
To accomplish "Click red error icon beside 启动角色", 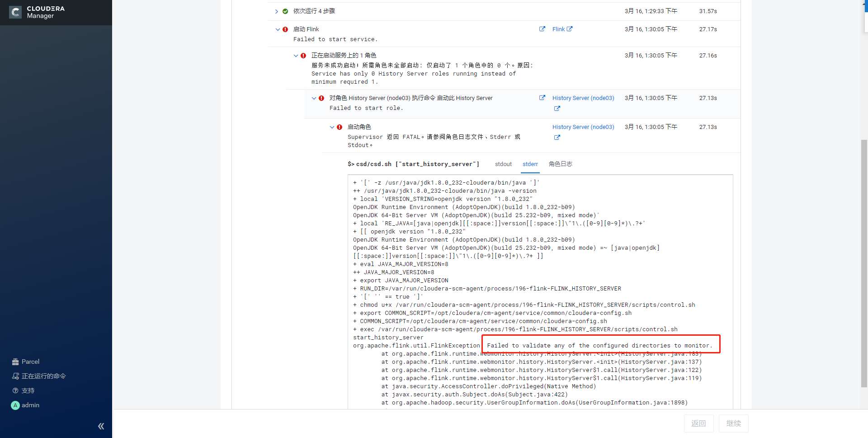I will (x=340, y=127).
